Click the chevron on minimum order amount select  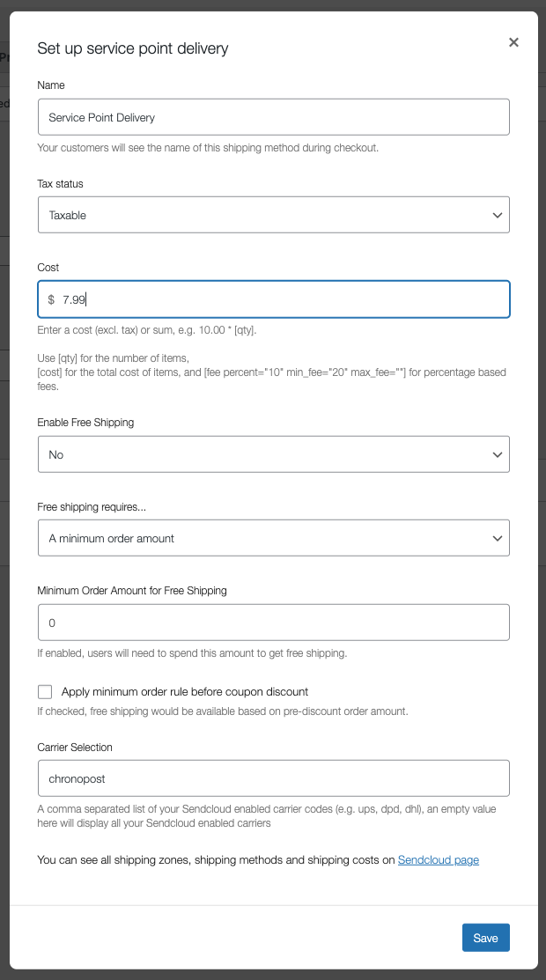pyautogui.click(x=498, y=538)
